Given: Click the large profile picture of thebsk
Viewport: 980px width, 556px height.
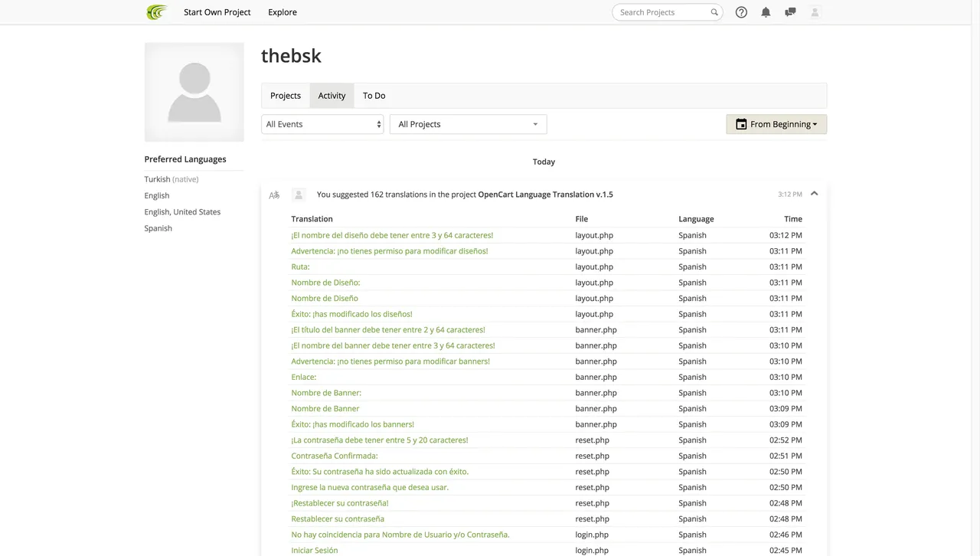Looking at the screenshot, I should pyautogui.click(x=194, y=92).
